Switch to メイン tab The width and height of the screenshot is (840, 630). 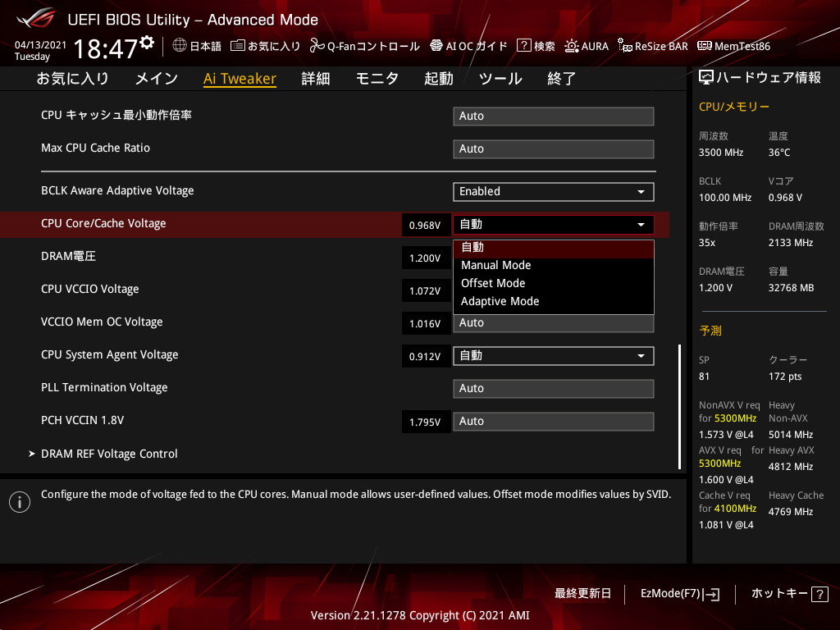(157, 78)
